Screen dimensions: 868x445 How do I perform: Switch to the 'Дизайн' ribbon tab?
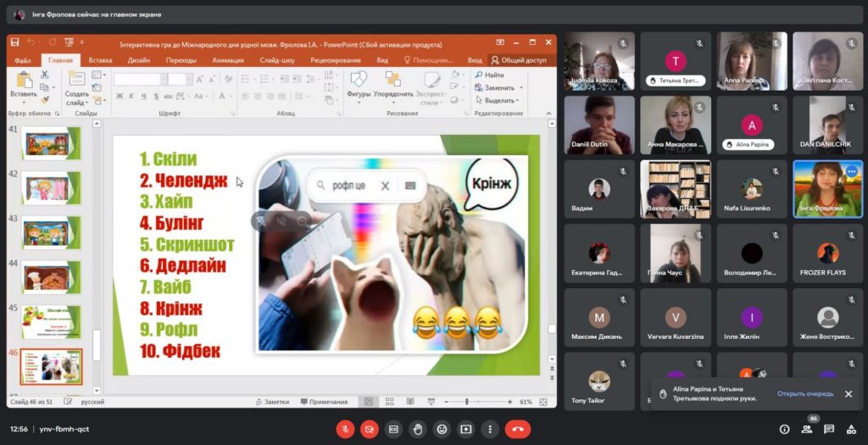pos(138,60)
